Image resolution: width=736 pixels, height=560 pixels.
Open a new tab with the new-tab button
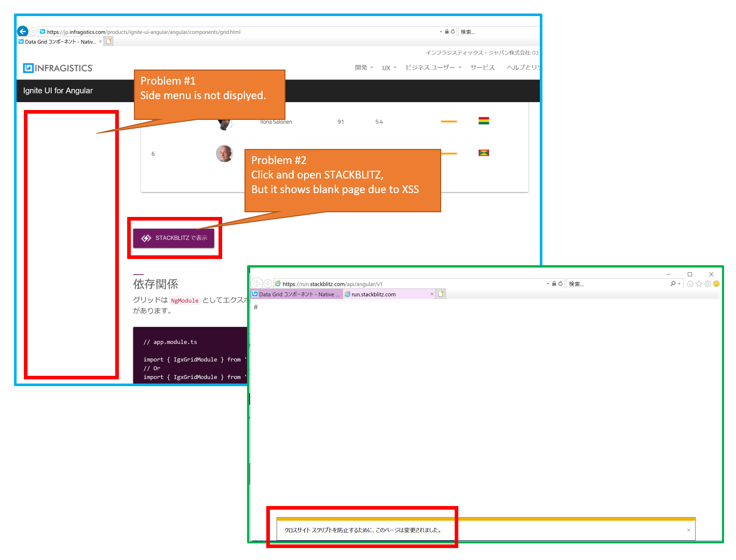tap(108, 40)
